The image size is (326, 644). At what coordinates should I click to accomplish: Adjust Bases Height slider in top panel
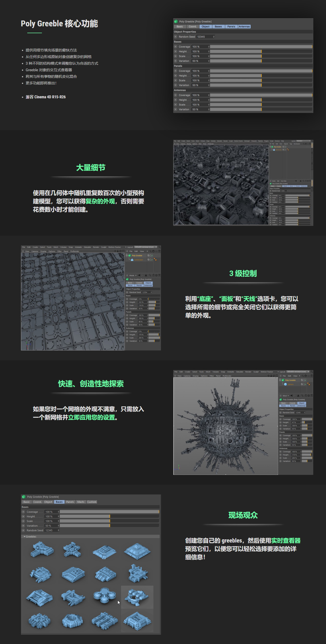[261, 51]
